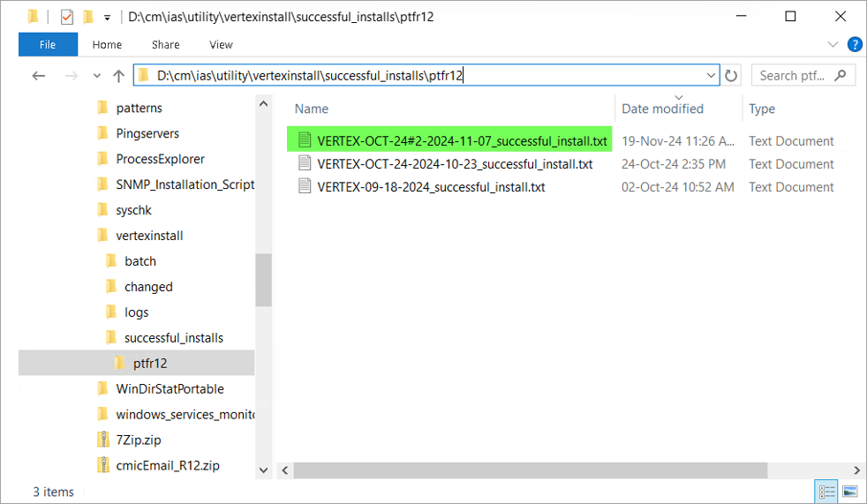Expand the ribbon with the chevron

(x=833, y=44)
